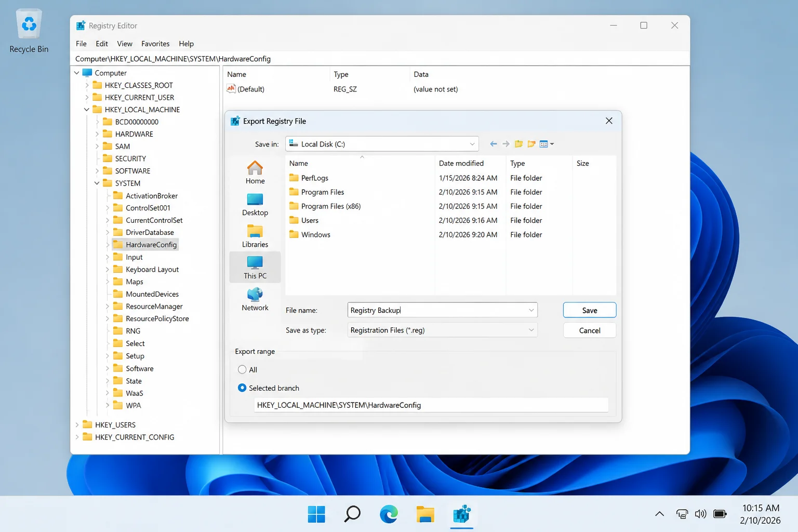
Task: Collapse the HKEY_LOCAL_MACHINE node
Action: coord(87,110)
